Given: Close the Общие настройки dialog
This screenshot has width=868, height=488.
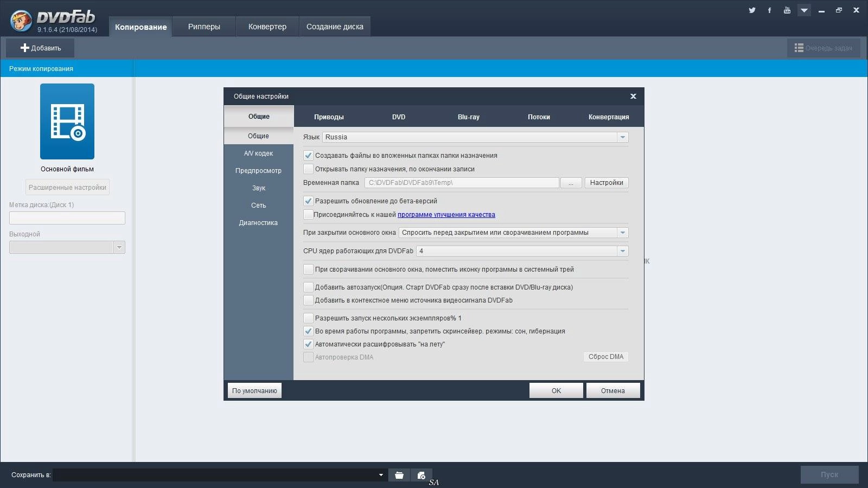Looking at the screenshot, I should click(x=633, y=96).
